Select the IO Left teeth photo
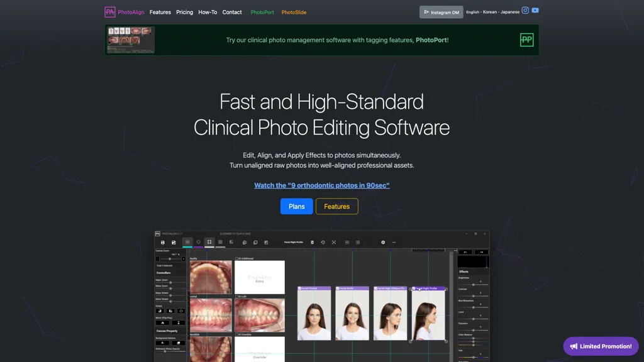This screenshot has width=644, height=362. tap(260, 315)
